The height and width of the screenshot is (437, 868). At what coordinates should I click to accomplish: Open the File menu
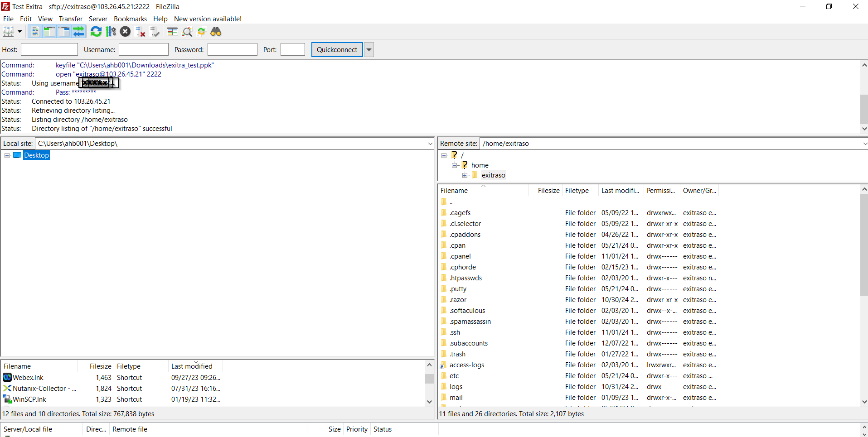(9, 19)
